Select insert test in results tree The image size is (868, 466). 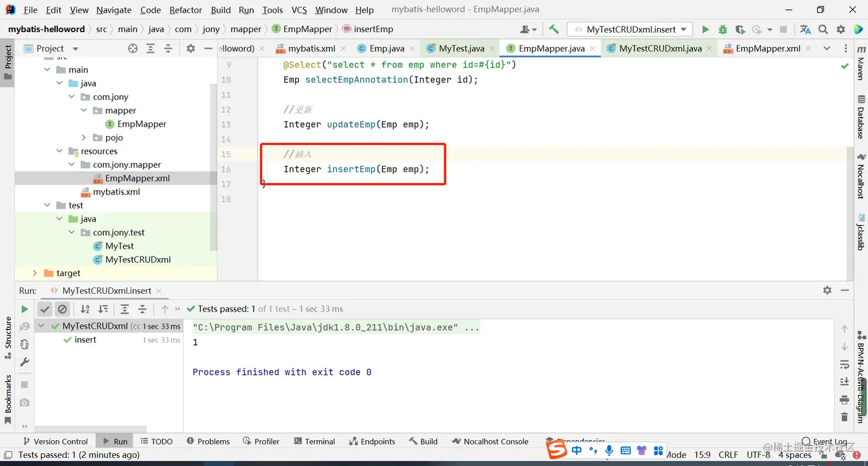point(85,340)
